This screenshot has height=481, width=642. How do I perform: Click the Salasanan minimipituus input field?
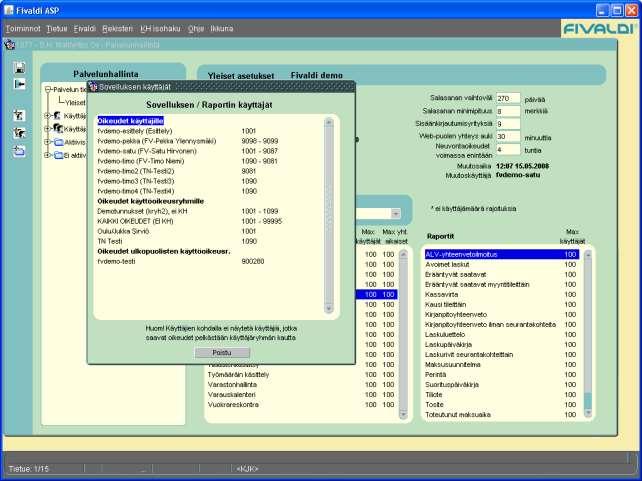click(x=508, y=111)
